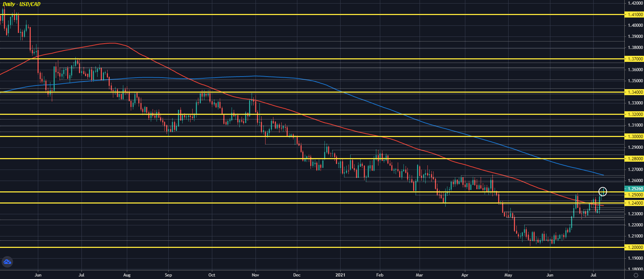644x279 pixels.
Task: Select the 1.24000 yellow level label
Action: click(x=634, y=203)
